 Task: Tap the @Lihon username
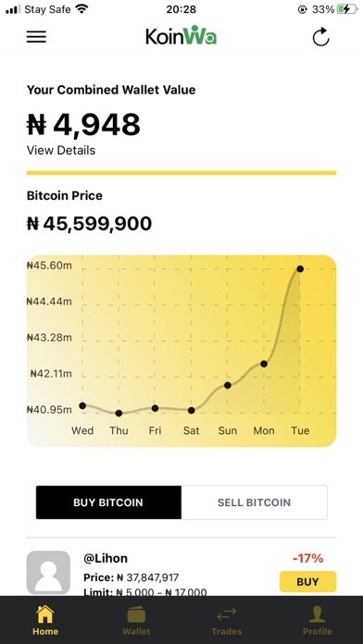click(106, 558)
